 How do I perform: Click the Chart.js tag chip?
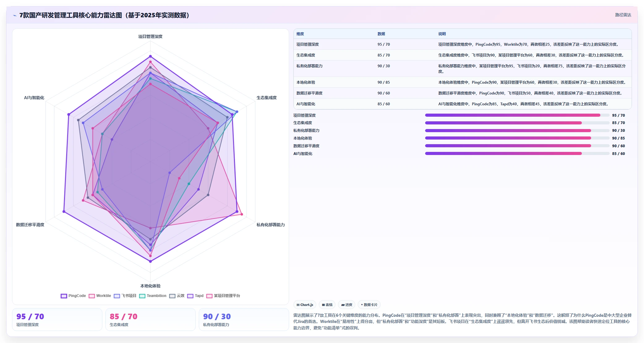305,305
